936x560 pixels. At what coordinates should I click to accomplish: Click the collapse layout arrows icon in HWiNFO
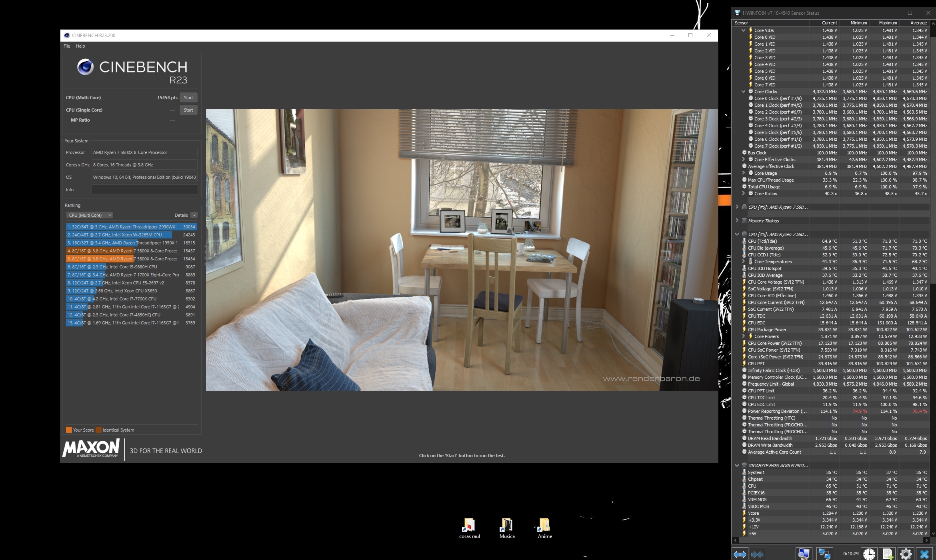pos(757,554)
